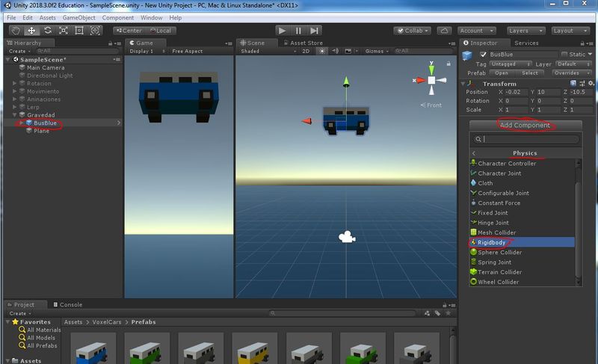Select the Rotate tool in the toolbar

[47, 31]
